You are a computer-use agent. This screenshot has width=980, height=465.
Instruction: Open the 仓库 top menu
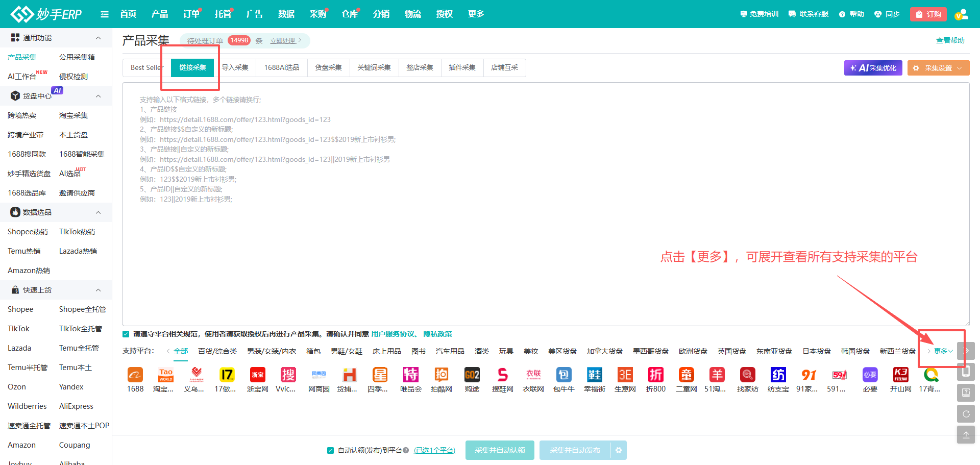[349, 14]
